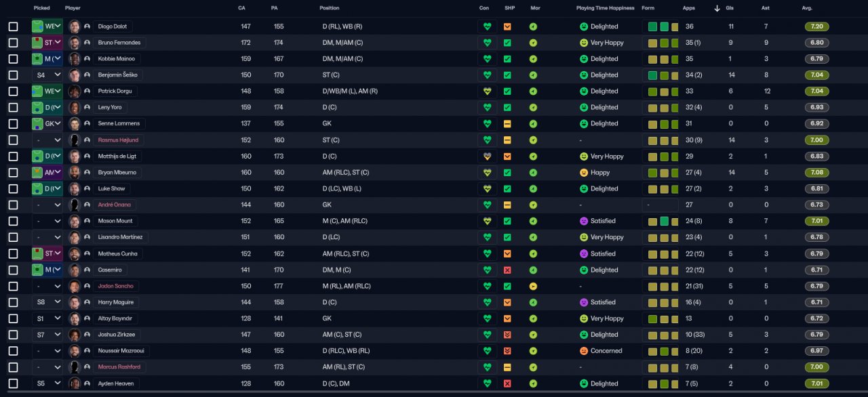Image resolution: width=868 pixels, height=397 pixels.
Task: Tick the checkbox for Diogo Dalot
Action: pos(14,26)
